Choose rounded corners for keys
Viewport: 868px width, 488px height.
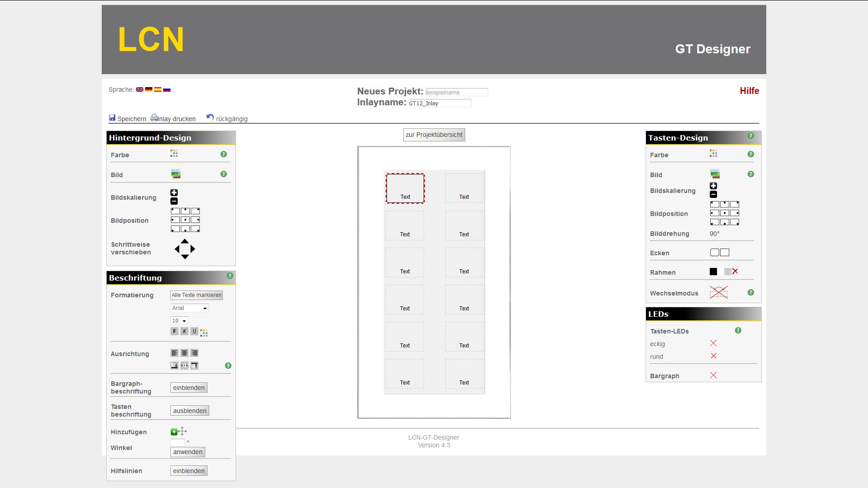pos(715,253)
